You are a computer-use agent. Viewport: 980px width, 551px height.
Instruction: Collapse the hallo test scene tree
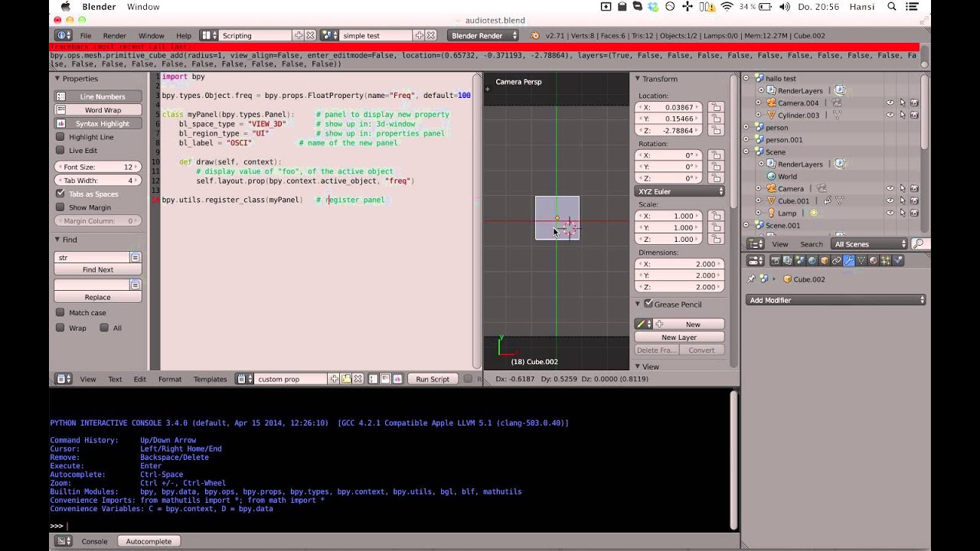[746, 78]
